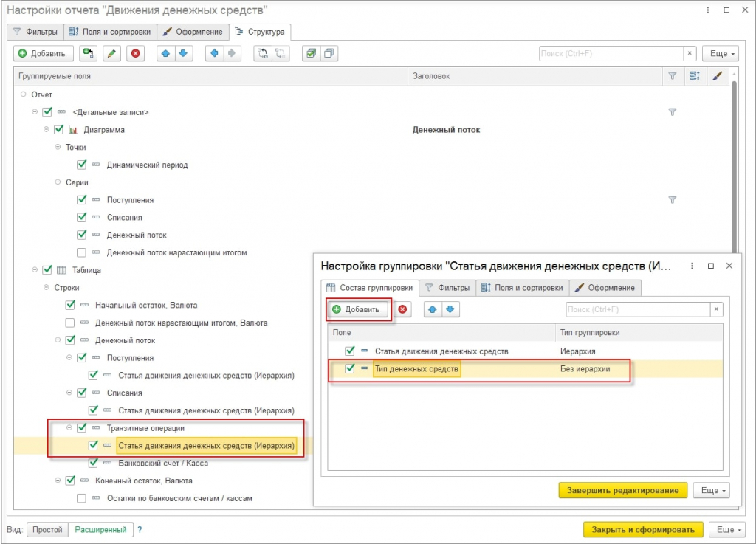This screenshot has height=544, width=756.
Task: Click the Завершить редактирование button
Action: pyautogui.click(x=623, y=491)
